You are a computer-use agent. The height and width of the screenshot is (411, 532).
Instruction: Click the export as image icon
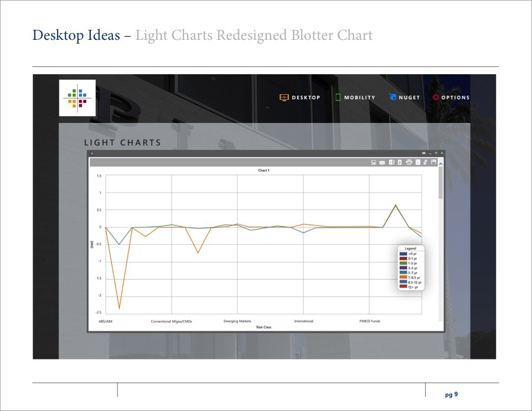pos(374,162)
